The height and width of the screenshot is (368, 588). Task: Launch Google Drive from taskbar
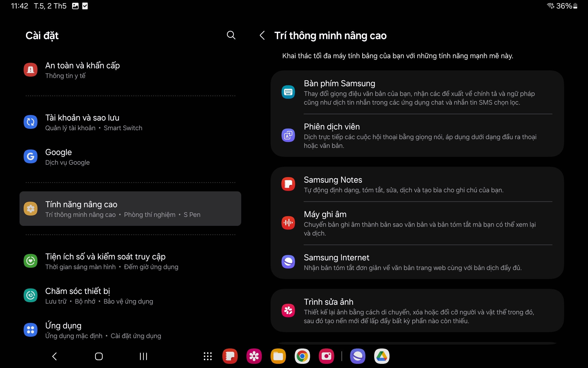pyautogui.click(x=382, y=356)
